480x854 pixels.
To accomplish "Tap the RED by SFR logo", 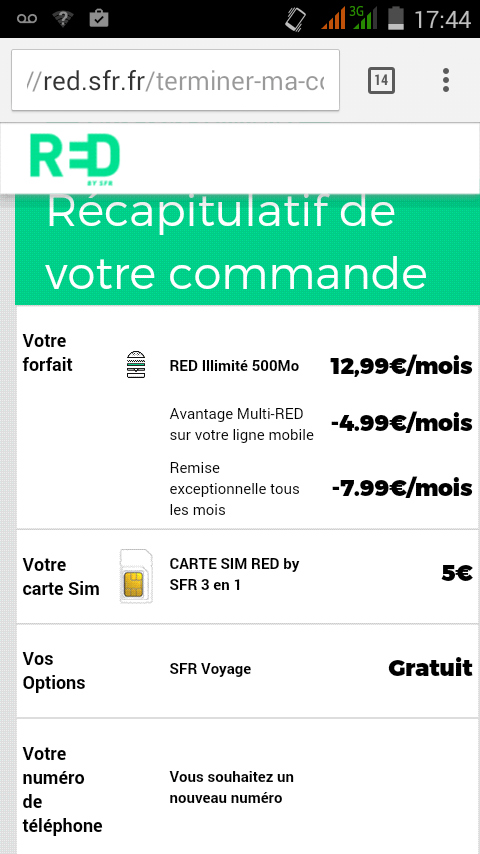I will tap(75, 158).
